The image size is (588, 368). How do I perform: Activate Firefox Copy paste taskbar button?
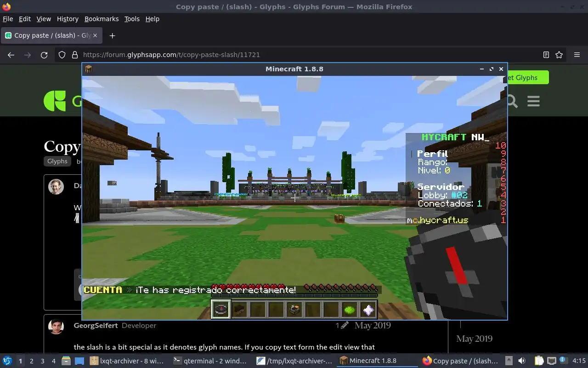tap(461, 361)
